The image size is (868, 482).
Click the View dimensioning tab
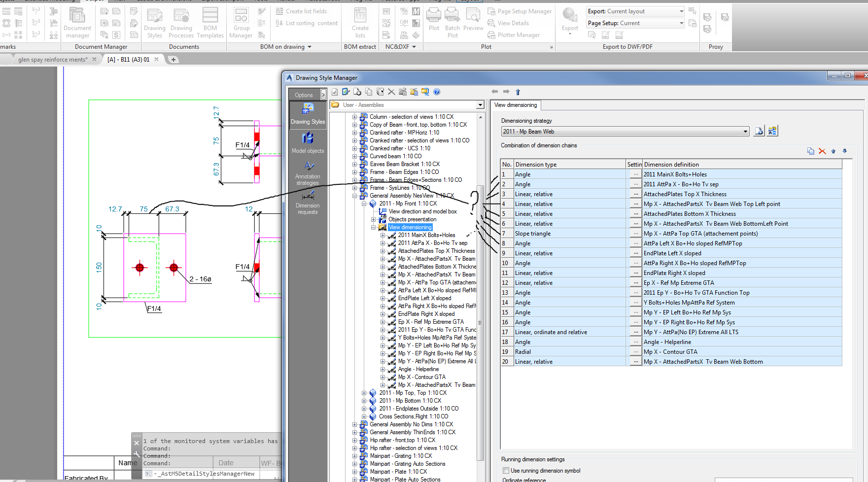(516, 105)
